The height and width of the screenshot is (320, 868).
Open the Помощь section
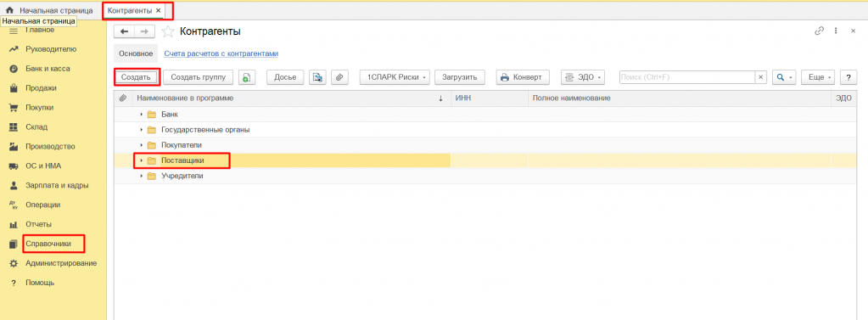40,283
